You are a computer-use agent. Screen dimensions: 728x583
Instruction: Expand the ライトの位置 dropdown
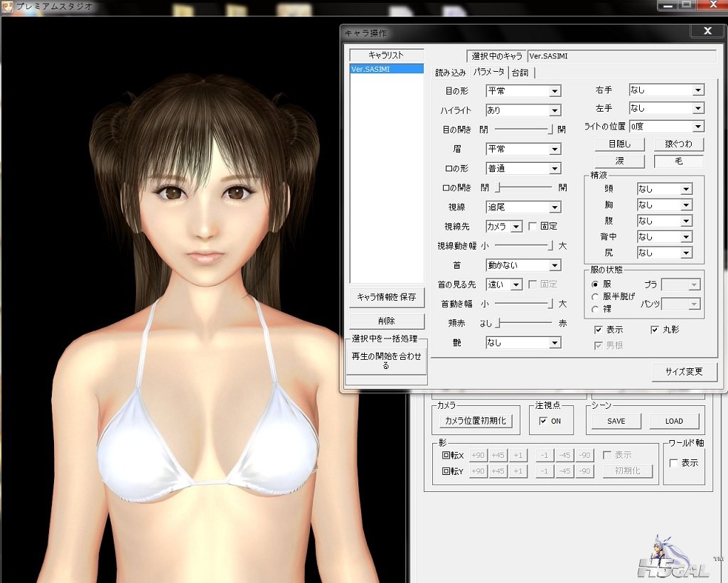click(x=697, y=127)
